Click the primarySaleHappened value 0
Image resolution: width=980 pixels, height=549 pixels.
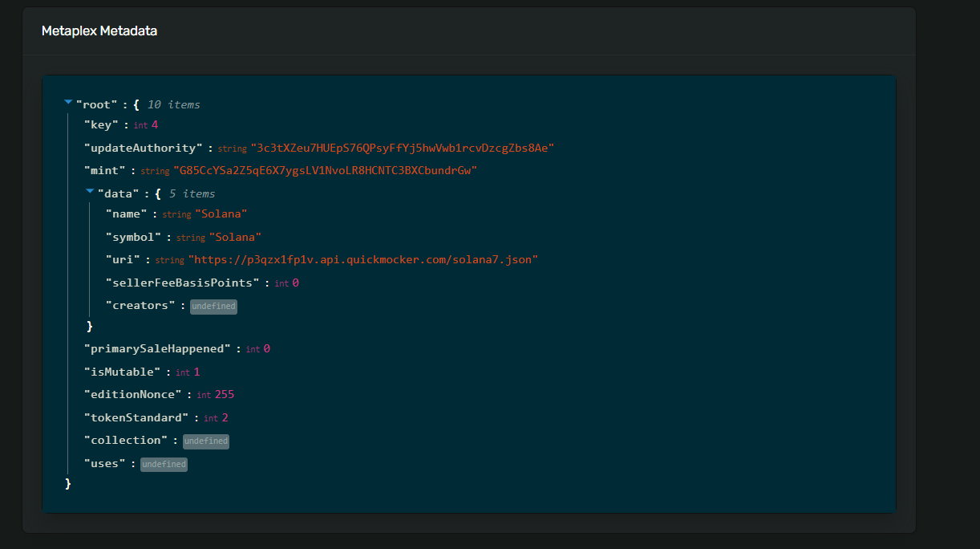tap(266, 349)
